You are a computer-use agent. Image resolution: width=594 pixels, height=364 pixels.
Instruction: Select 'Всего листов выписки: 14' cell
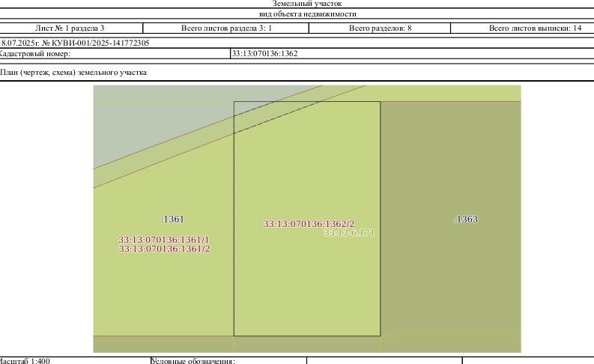coord(535,28)
